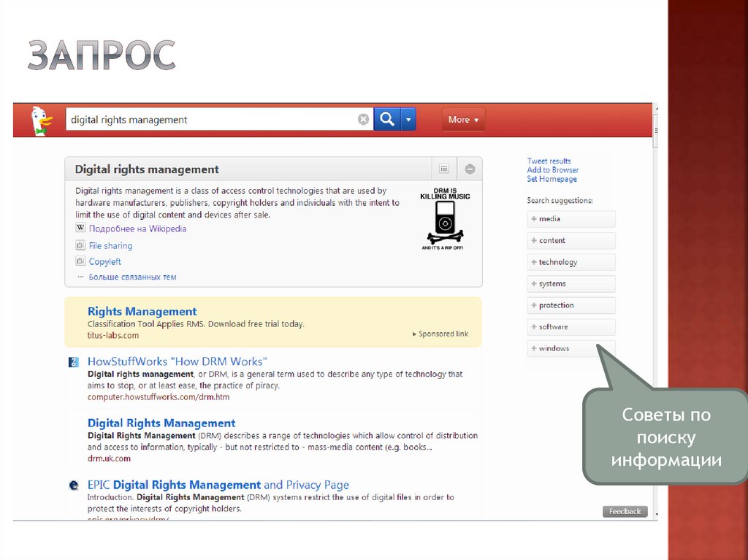The height and width of the screenshot is (560, 748).
Task: Collapse the info box with the minus icon
Action: (470, 169)
